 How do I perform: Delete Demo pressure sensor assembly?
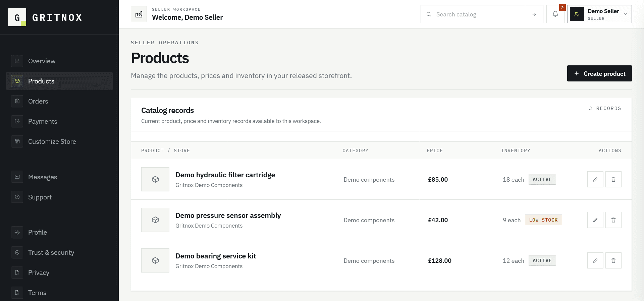point(613,220)
